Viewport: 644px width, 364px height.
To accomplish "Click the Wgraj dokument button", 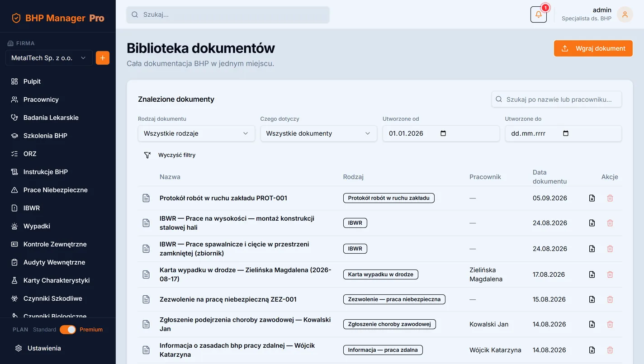I will pos(593,48).
